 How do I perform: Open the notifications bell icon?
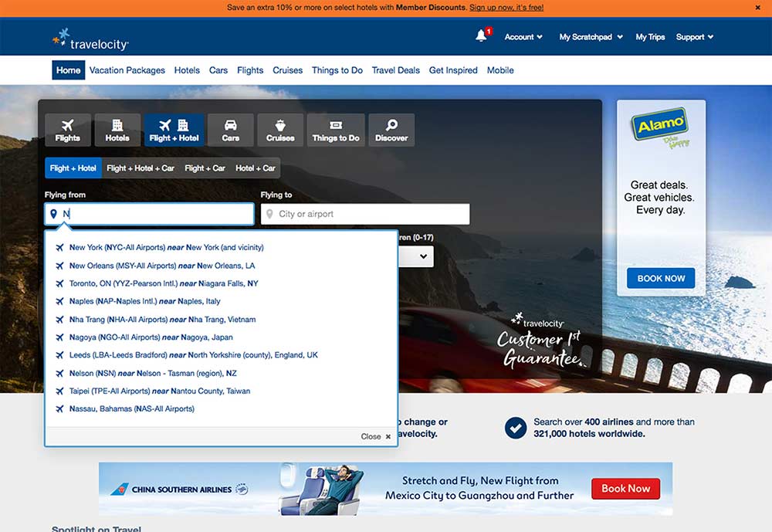(482, 36)
